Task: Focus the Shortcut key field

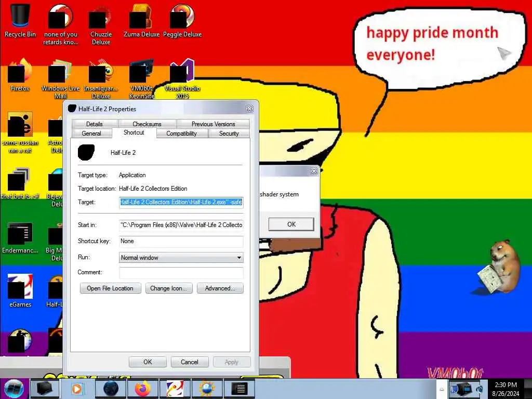Action: click(181, 241)
